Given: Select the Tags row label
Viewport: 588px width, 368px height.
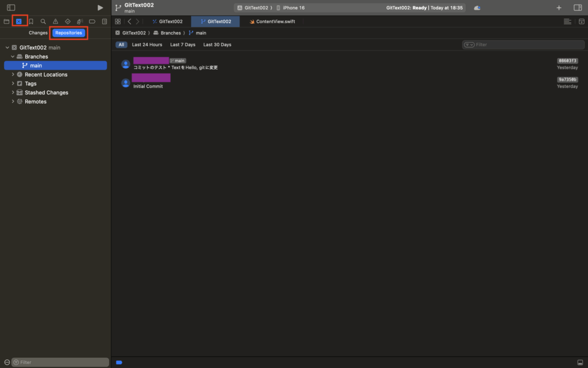Looking at the screenshot, I should point(31,83).
